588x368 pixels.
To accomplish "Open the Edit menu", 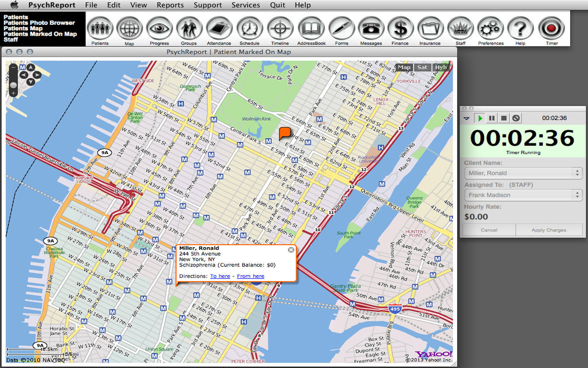I will 114,5.
